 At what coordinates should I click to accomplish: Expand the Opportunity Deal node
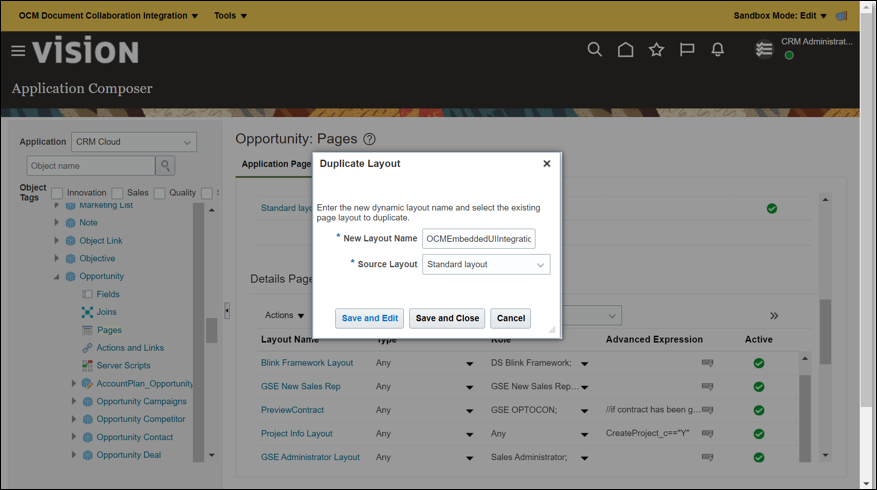[x=74, y=455]
